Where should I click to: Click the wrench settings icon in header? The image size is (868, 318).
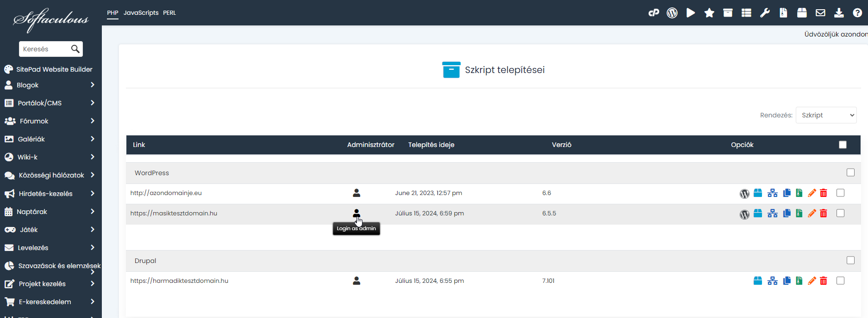point(765,13)
